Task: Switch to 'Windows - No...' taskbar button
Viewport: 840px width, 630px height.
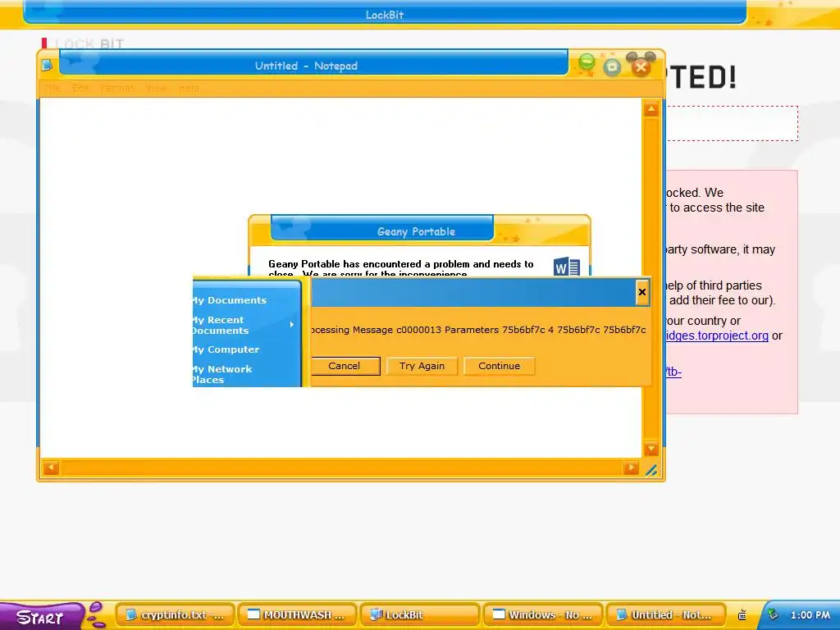Action: 542,615
